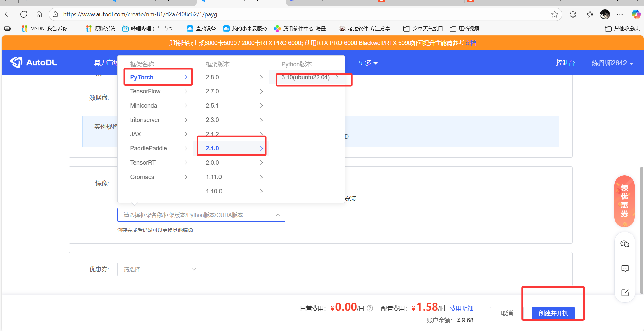Open the coupon red envelope widget

coord(624,201)
